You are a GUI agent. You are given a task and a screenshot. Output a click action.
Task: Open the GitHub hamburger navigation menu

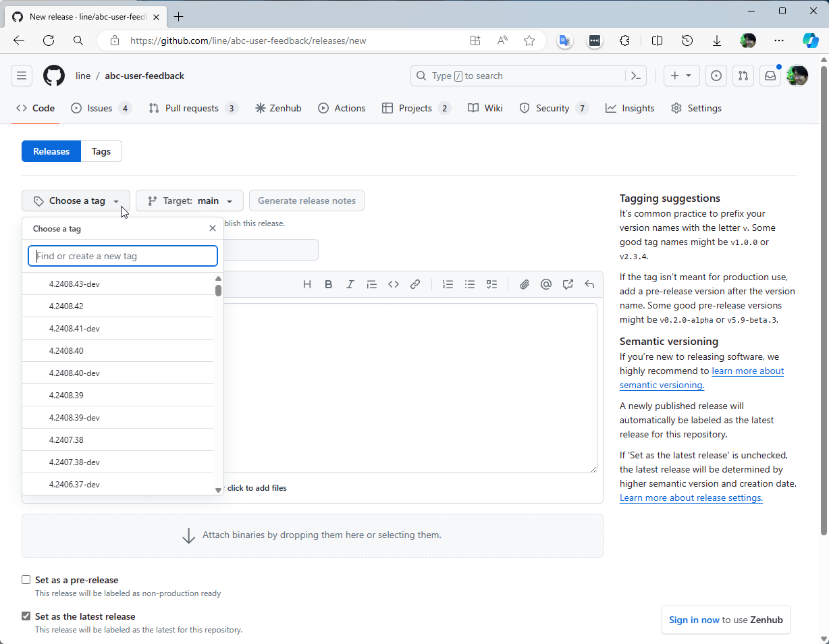[22, 76]
